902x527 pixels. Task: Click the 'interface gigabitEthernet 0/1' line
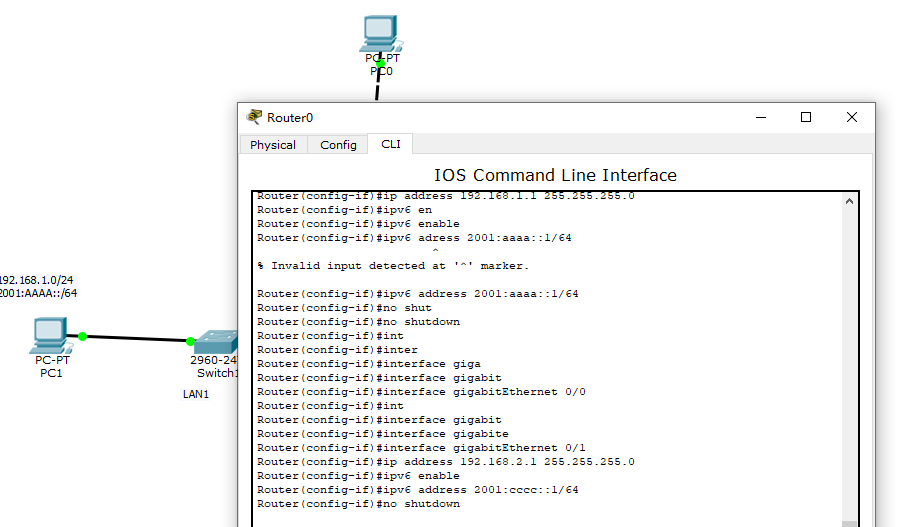421,448
